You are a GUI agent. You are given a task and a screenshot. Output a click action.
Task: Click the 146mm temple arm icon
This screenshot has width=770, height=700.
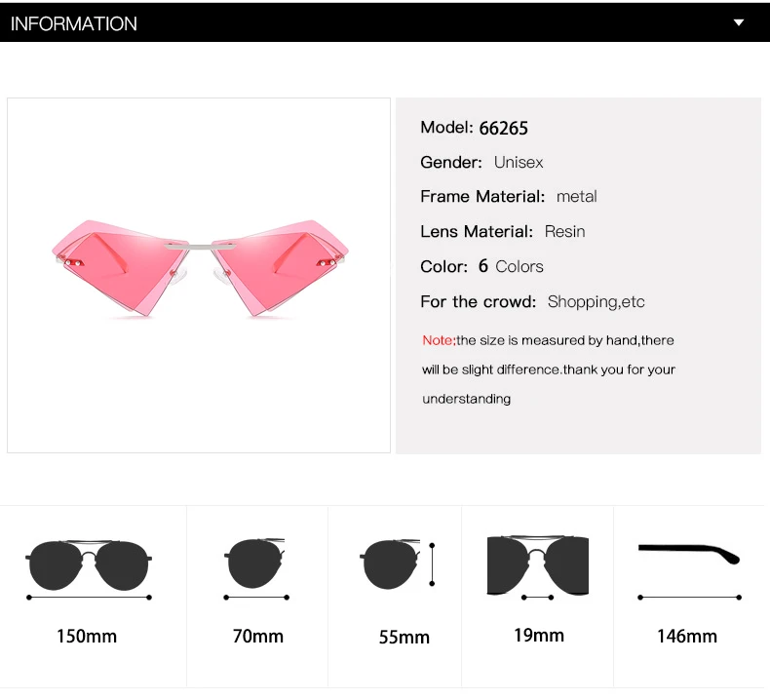pyautogui.click(x=689, y=571)
